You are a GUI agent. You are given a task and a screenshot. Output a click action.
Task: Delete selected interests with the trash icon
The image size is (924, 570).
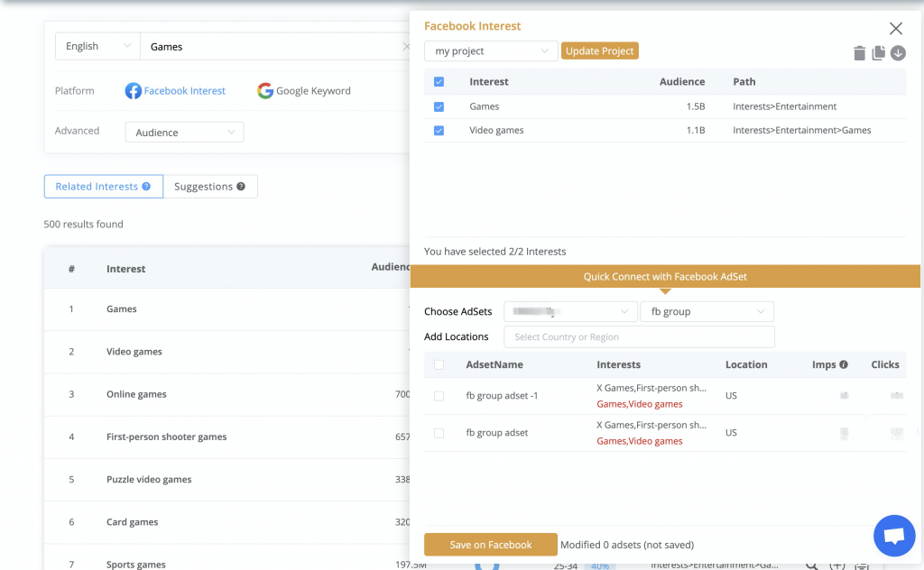coord(859,53)
